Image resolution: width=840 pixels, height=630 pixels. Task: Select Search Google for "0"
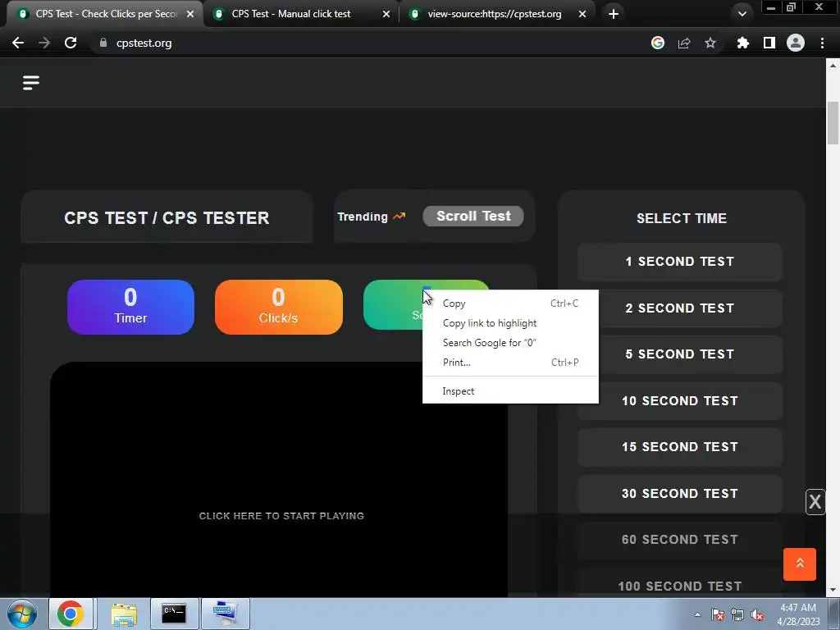pos(510,343)
